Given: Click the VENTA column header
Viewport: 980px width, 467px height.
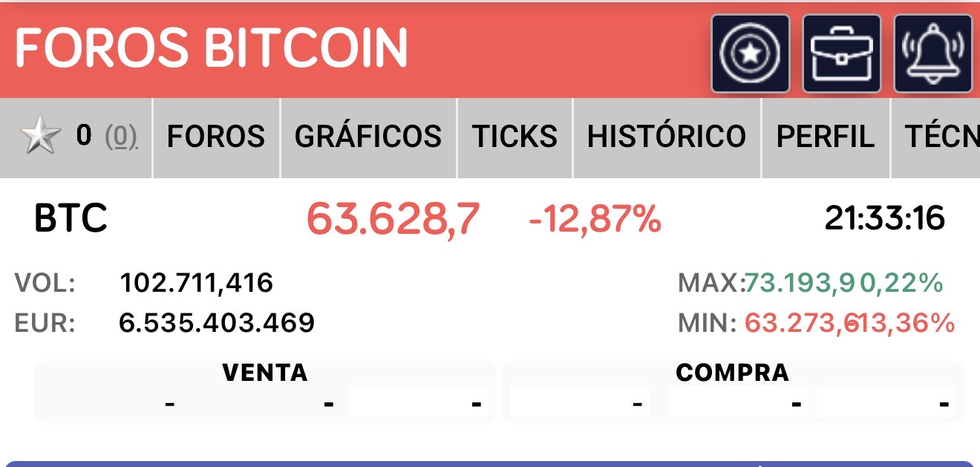Looking at the screenshot, I should pyautogui.click(x=264, y=372).
